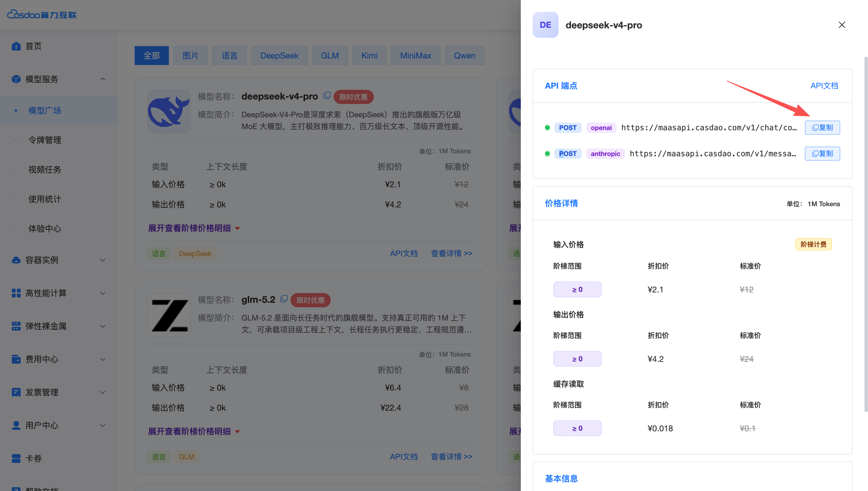Viewport: 868px width, 491px height.
Task: Click the Casdao logo
Action: (42, 14)
